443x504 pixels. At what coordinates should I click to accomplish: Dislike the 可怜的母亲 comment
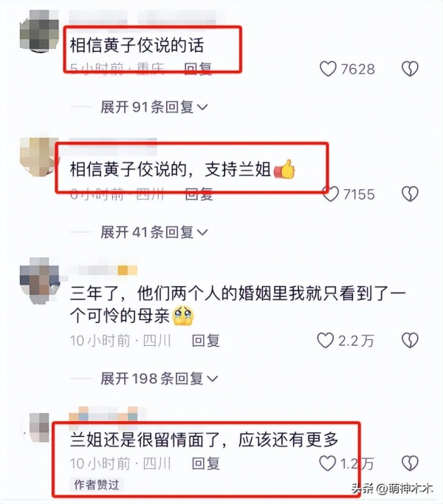(411, 340)
